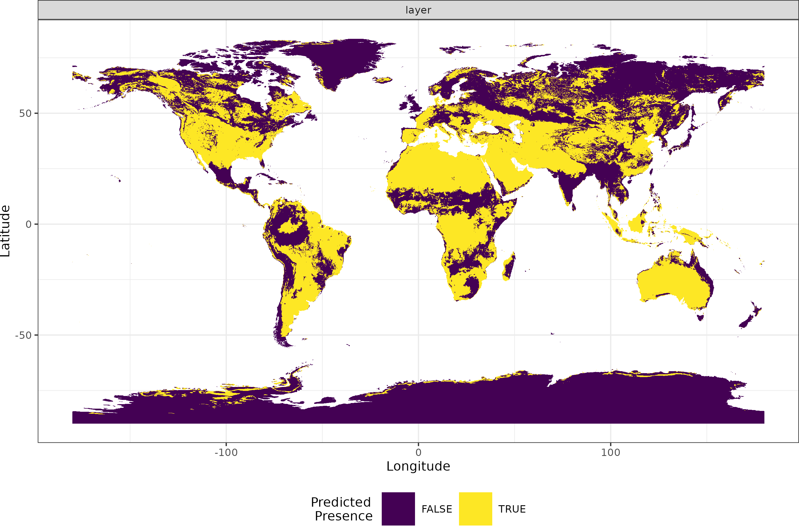
Task: Click the 0 longitude tick label
Action: point(418,452)
